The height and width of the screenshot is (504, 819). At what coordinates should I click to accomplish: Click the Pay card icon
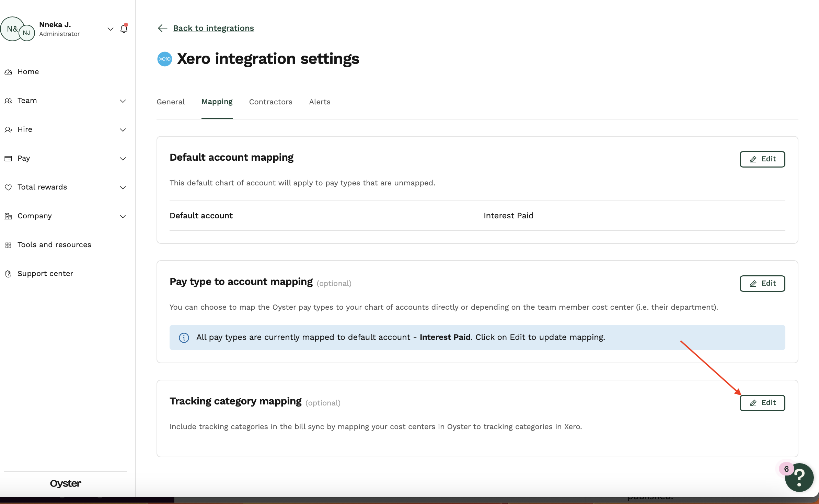click(x=8, y=158)
